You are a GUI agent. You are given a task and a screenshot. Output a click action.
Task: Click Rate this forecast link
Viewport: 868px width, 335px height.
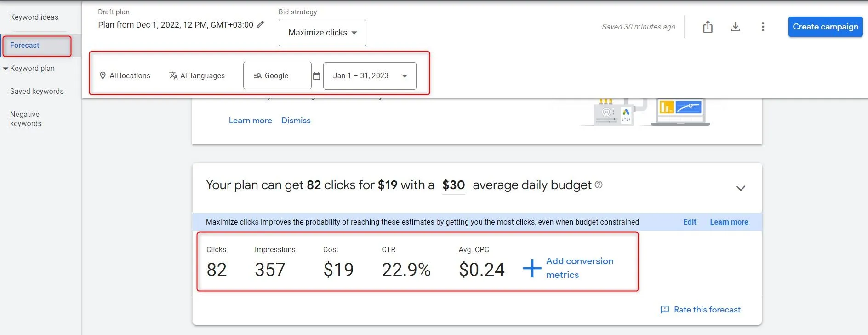click(707, 310)
